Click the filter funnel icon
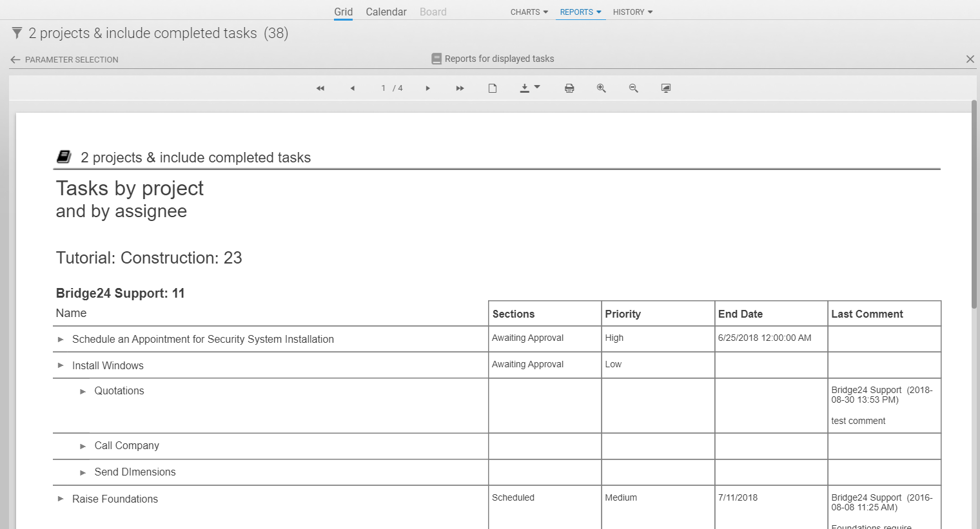Viewport: 980px width, 529px height. [x=17, y=33]
